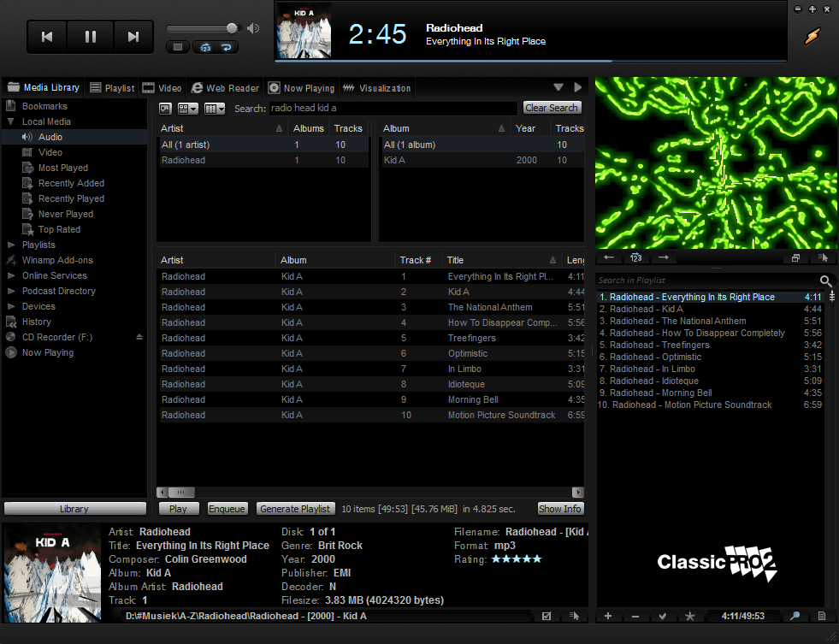Skip to the next track
This screenshot has height=644, width=839.
click(133, 37)
